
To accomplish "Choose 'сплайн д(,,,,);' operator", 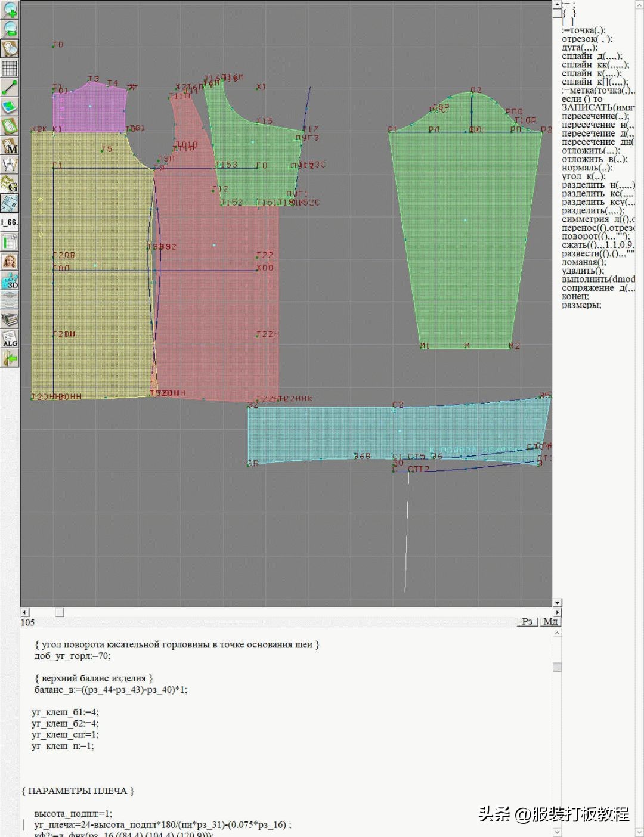I will pyautogui.click(x=592, y=56).
